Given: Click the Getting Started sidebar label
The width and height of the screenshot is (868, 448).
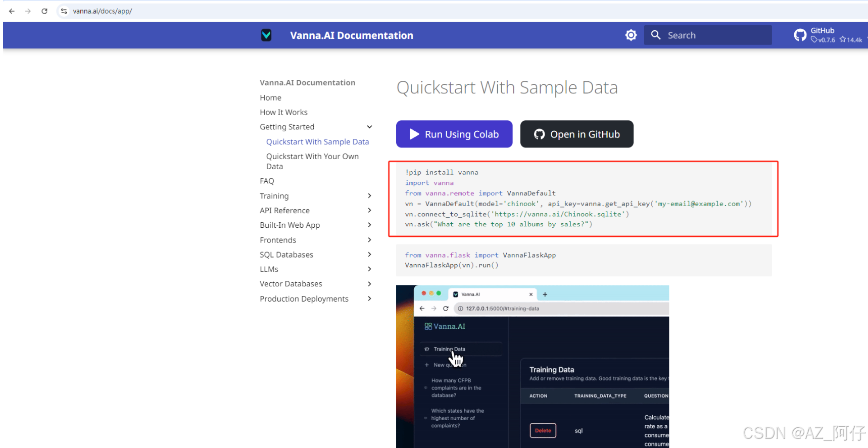Looking at the screenshot, I should 287,127.
